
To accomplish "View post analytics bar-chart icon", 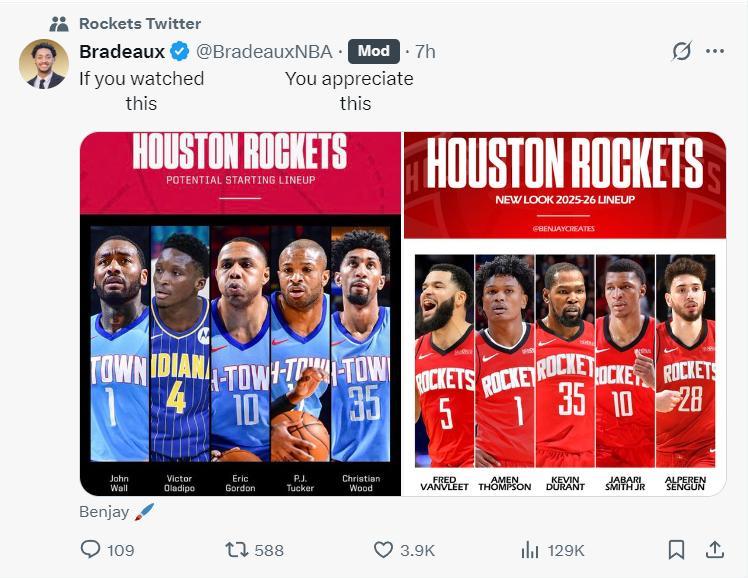I will [x=530, y=549].
